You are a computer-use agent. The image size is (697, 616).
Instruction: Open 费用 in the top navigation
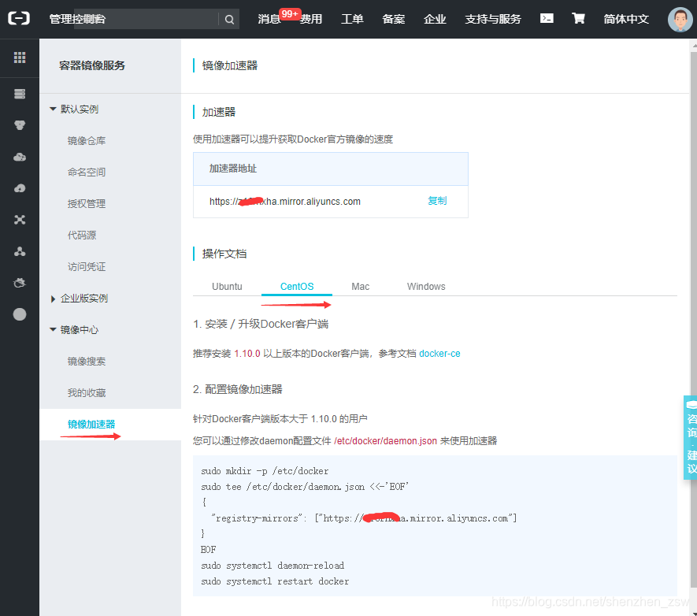tap(311, 19)
